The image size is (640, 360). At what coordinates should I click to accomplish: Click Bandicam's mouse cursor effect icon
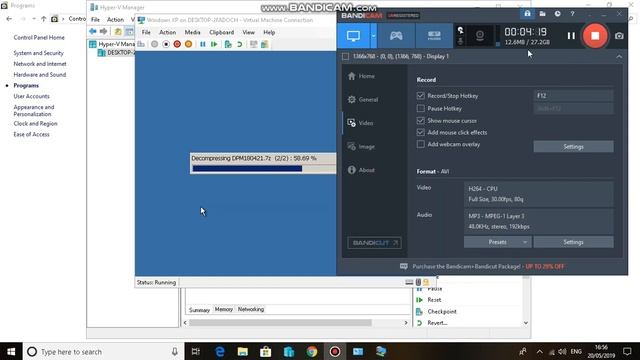point(460,30)
